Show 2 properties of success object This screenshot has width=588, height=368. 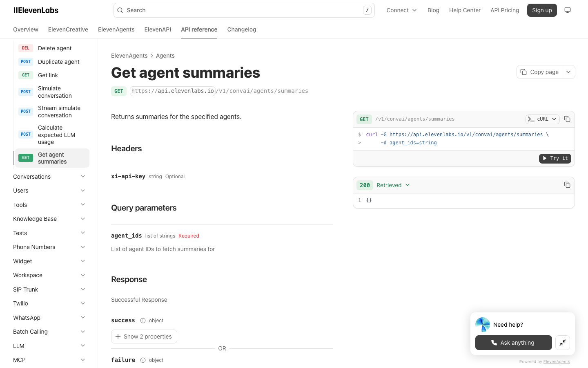tap(144, 337)
